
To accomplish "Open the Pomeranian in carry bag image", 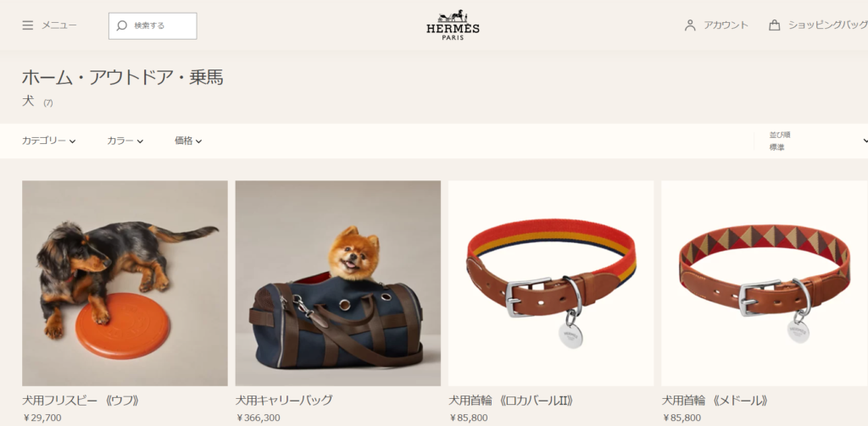I will [337, 283].
